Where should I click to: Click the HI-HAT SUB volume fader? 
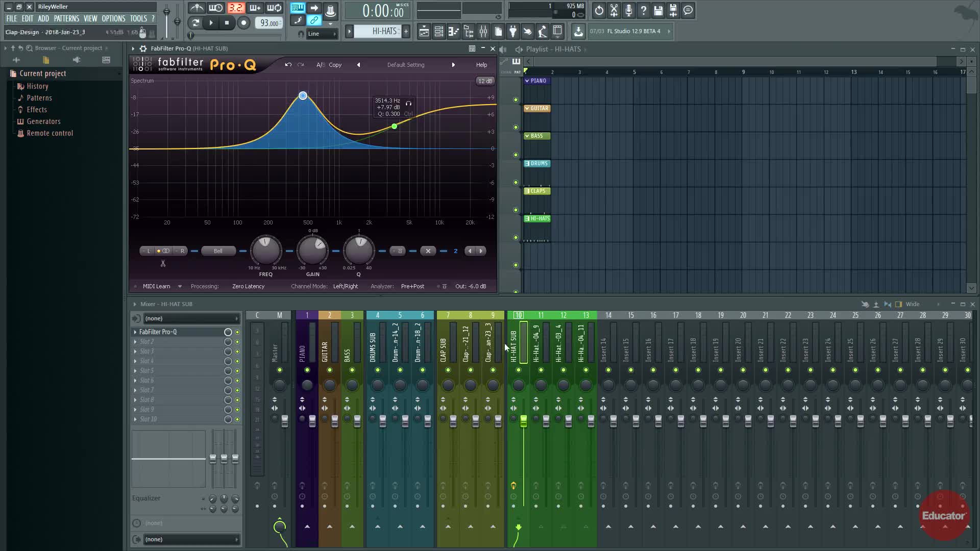(523, 420)
